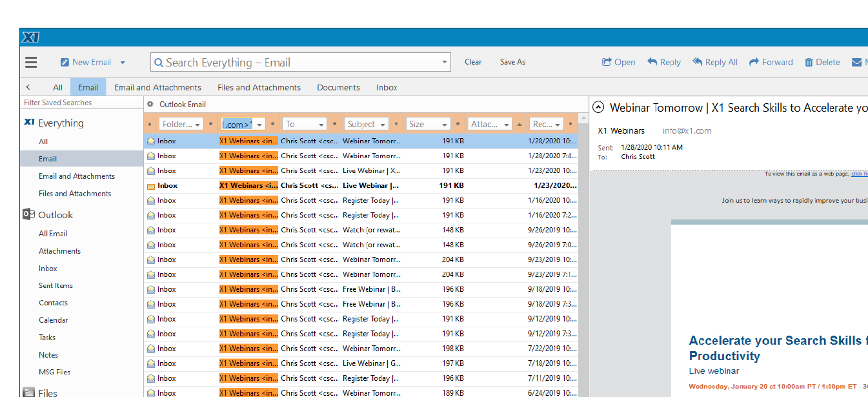
Task: Select Notes in sidebar
Action: pyautogui.click(x=48, y=355)
